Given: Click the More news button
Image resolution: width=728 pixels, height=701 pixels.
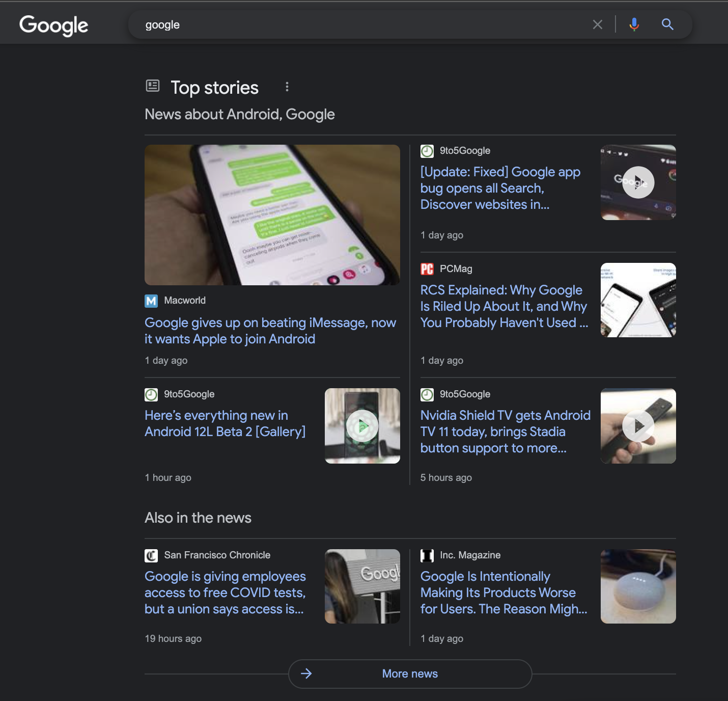Looking at the screenshot, I should 410,673.
